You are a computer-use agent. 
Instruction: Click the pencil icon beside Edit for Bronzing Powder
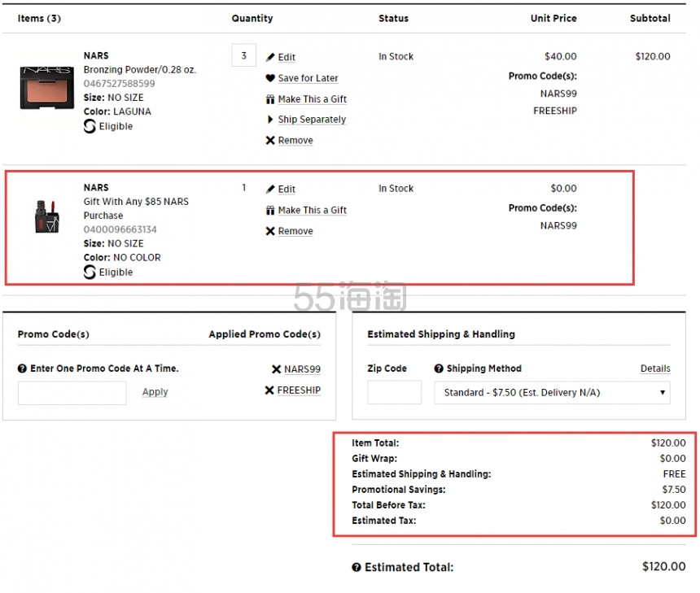pos(270,57)
